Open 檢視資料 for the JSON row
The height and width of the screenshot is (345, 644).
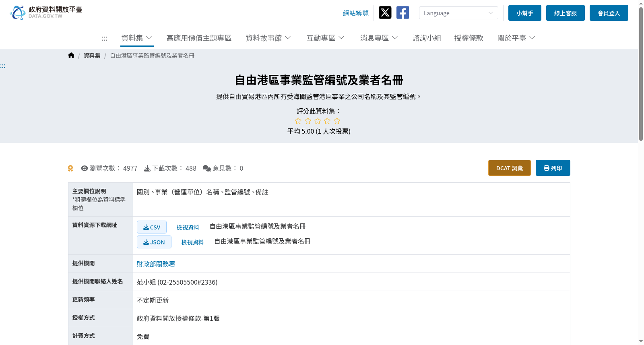point(193,242)
